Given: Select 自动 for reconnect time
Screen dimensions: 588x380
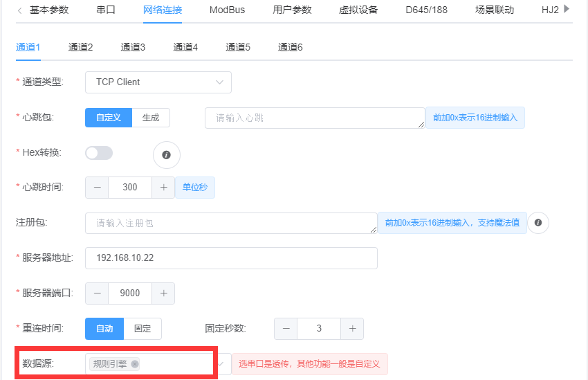Looking at the screenshot, I should coord(104,329).
